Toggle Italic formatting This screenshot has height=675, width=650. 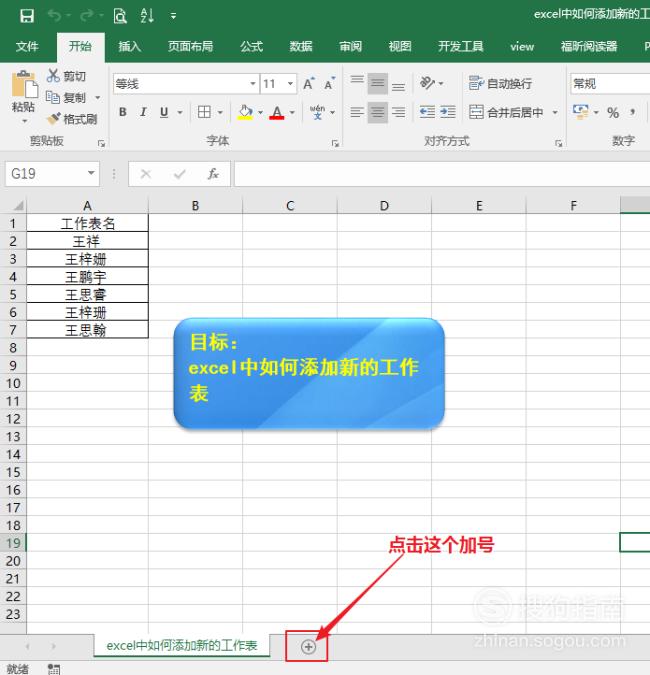(143, 112)
